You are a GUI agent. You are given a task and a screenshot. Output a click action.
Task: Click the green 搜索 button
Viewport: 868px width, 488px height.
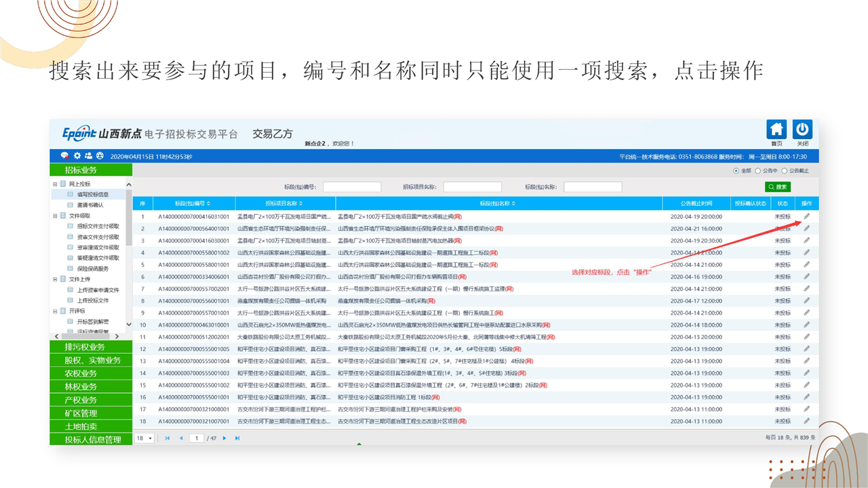click(x=778, y=187)
